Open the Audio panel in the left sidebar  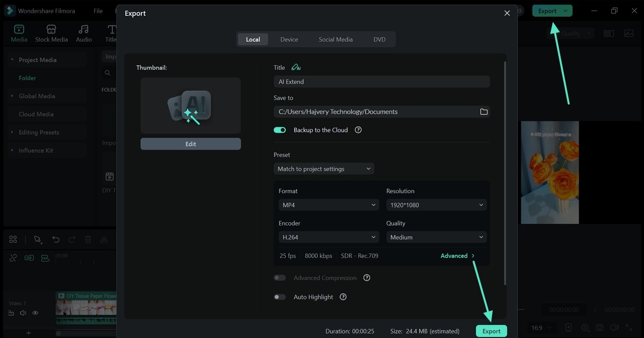click(83, 33)
